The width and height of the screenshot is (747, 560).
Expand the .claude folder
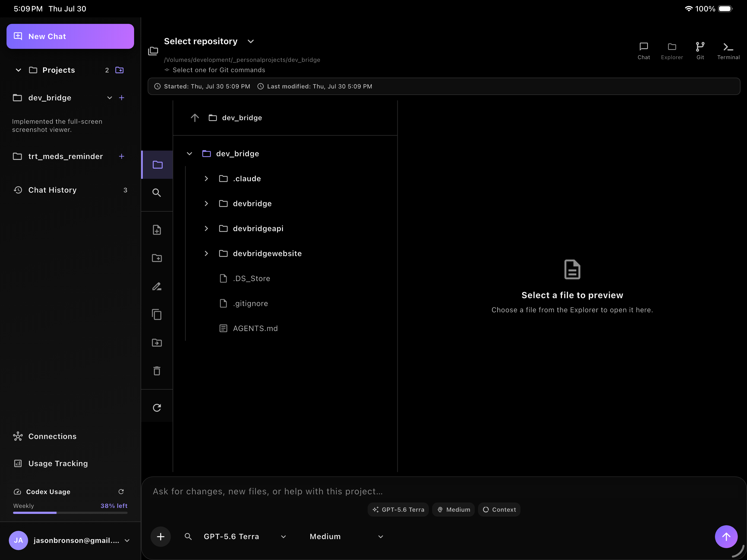click(x=206, y=179)
